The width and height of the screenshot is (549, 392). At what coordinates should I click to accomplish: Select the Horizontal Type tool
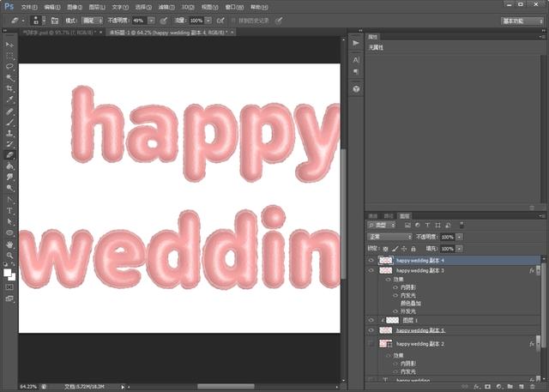9,211
